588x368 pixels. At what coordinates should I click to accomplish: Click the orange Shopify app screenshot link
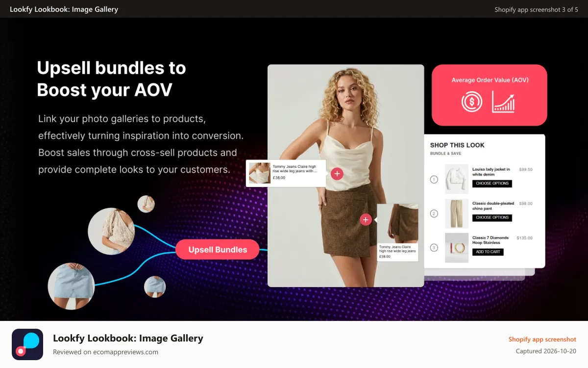pyautogui.click(x=542, y=339)
